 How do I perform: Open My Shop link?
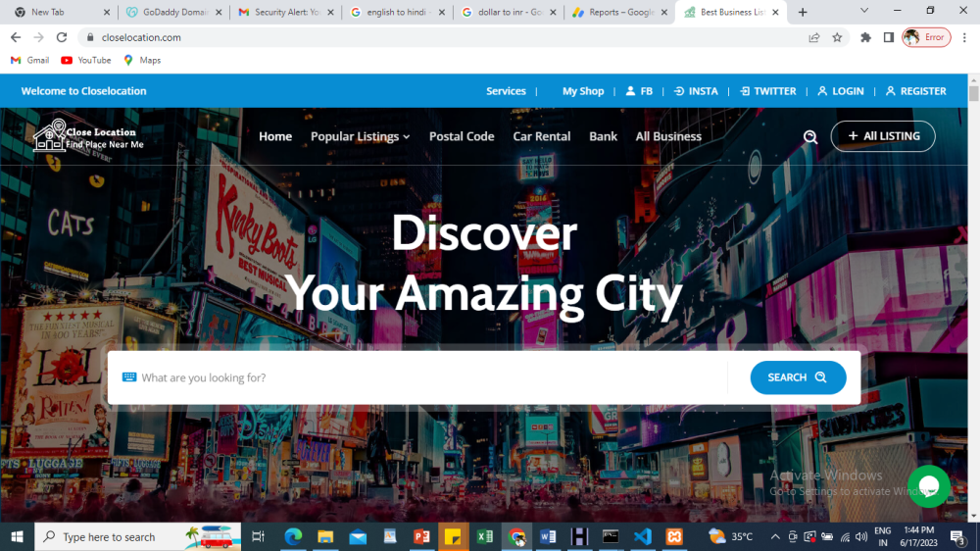tap(582, 90)
